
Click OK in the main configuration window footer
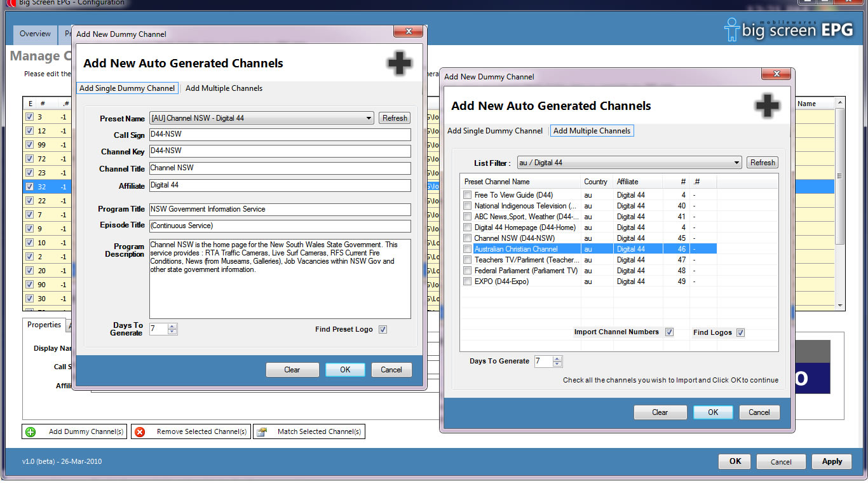[x=735, y=462]
